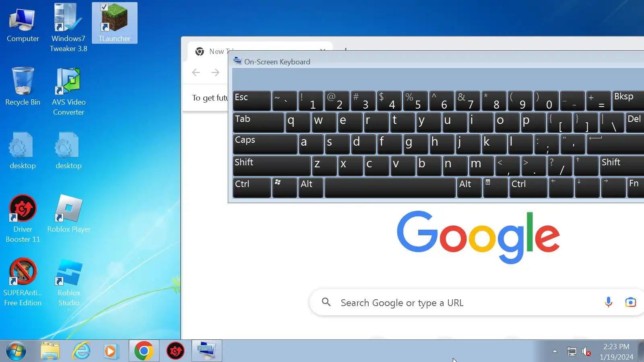The width and height of the screenshot is (644, 362).
Task: Toggle left Alt on On-Screen Keyboard
Action: pos(310,188)
